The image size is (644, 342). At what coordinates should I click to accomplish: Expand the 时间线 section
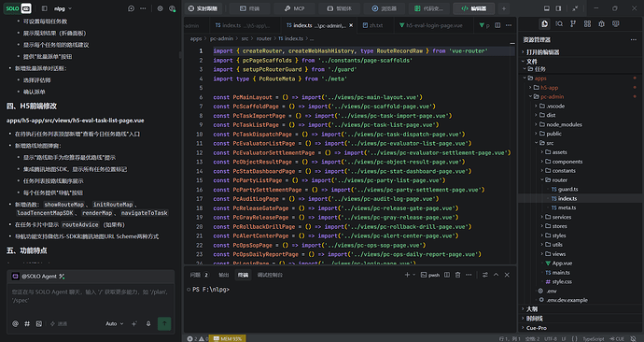tap(580, 318)
